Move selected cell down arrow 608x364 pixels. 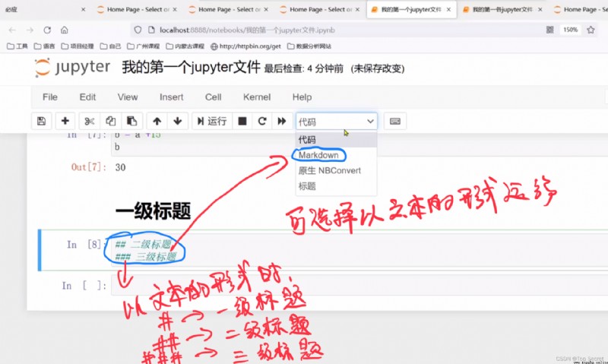click(x=178, y=122)
